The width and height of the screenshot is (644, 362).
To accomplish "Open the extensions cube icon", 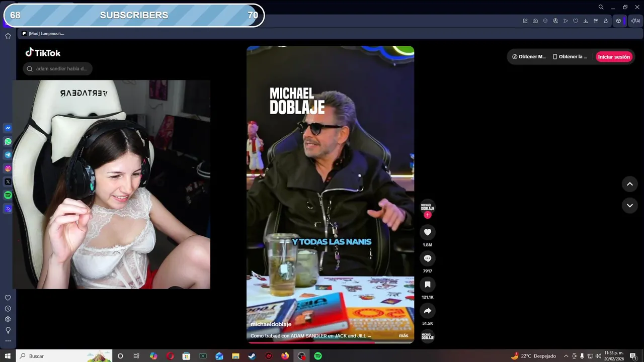I will click(x=619, y=21).
